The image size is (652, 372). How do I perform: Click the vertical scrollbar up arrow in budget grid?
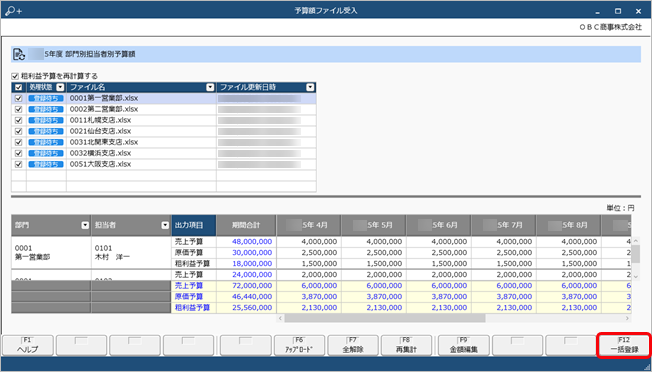pos(636,241)
